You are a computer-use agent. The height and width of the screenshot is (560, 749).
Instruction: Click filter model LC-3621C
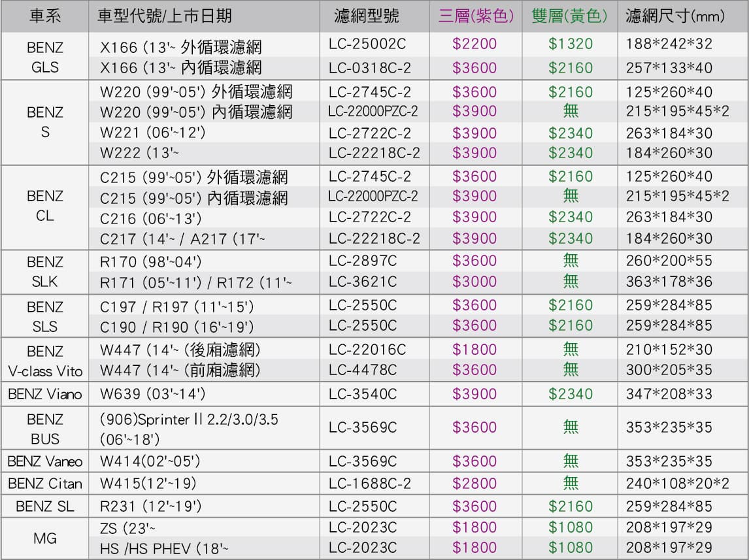pos(363,282)
